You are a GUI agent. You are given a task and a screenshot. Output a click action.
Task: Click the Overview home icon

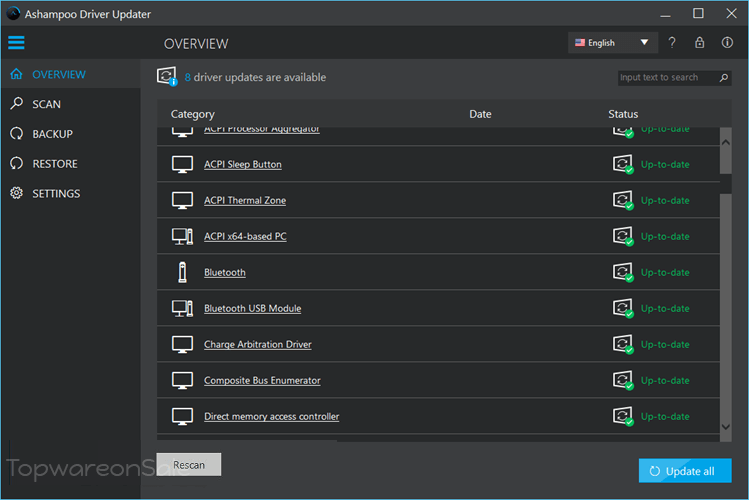[16, 74]
